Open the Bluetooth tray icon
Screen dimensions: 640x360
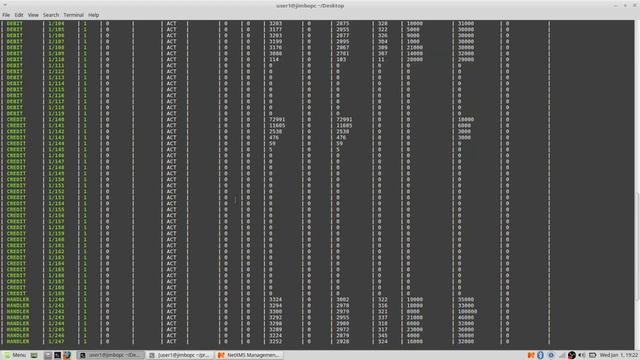coord(540,355)
